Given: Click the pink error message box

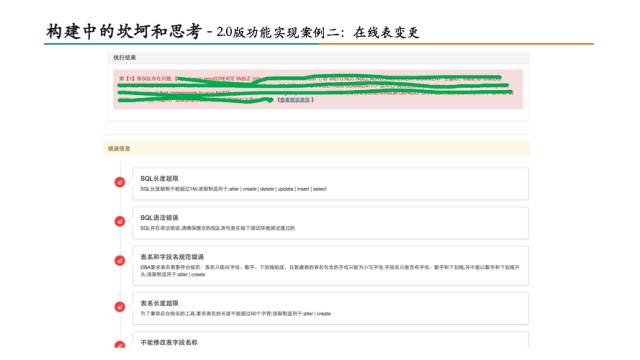Looking at the screenshot, I should tap(318, 89).
